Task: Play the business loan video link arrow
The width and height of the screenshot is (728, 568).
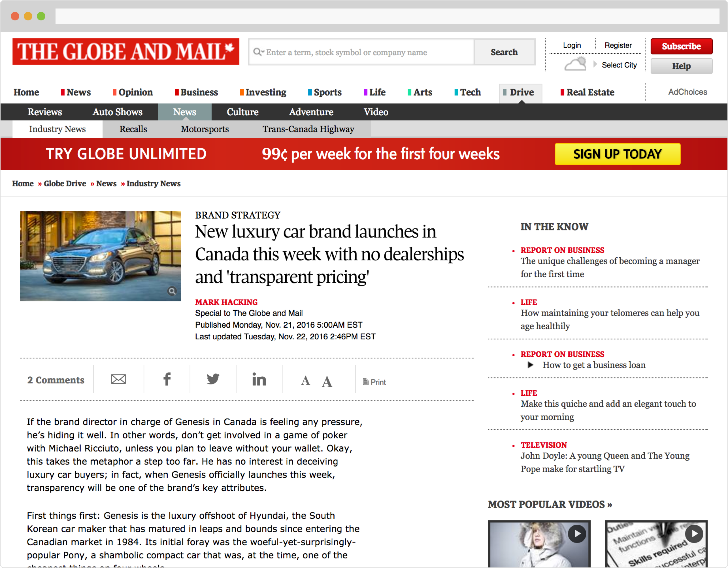Action: (530, 365)
